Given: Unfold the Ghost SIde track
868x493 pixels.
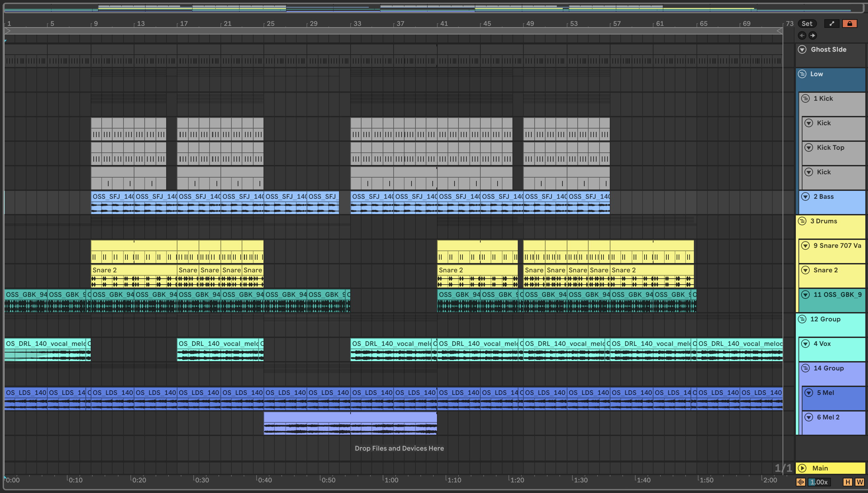Looking at the screenshot, I should pyautogui.click(x=802, y=49).
